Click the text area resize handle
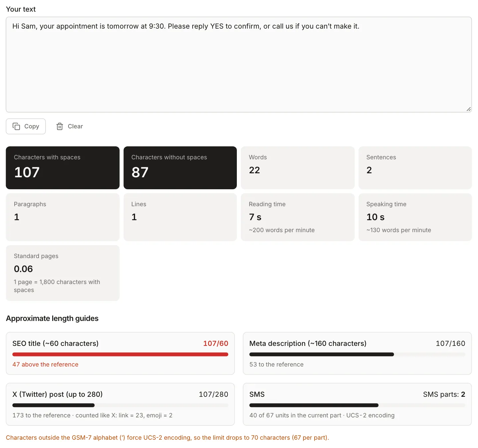This screenshot has width=478, height=448. (468, 109)
